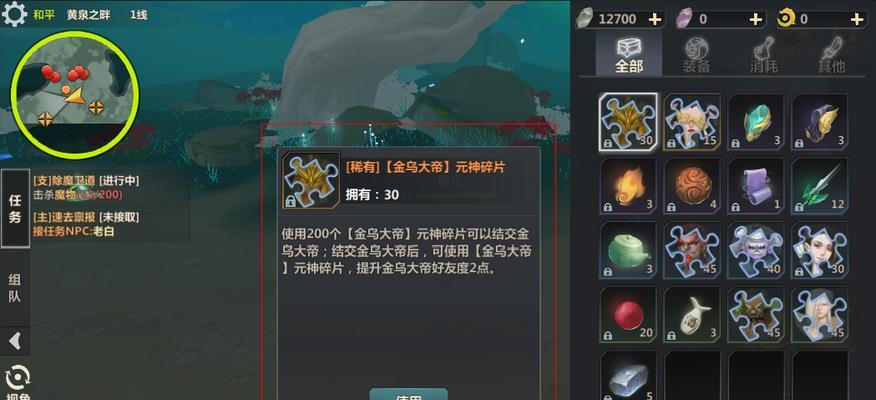Select the flame item in inventory
Image resolution: width=876 pixels, height=400 pixels.
pos(628,186)
